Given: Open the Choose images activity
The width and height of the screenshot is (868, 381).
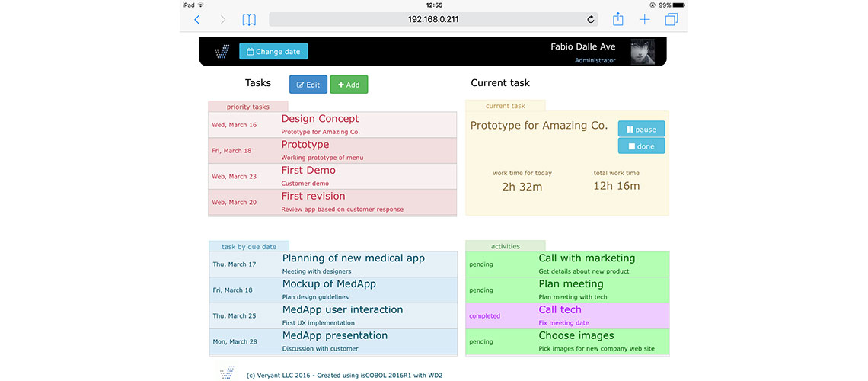Looking at the screenshot, I should click(x=567, y=341).
